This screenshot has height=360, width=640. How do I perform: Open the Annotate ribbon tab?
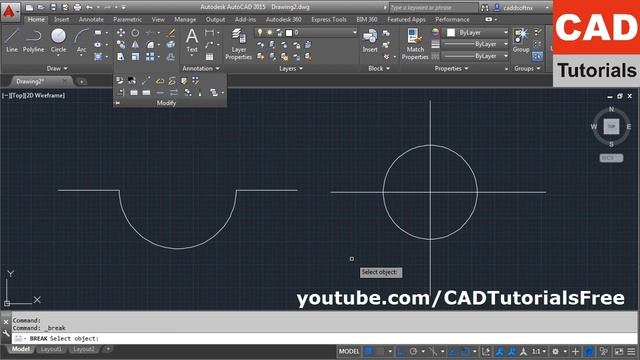[x=91, y=20]
